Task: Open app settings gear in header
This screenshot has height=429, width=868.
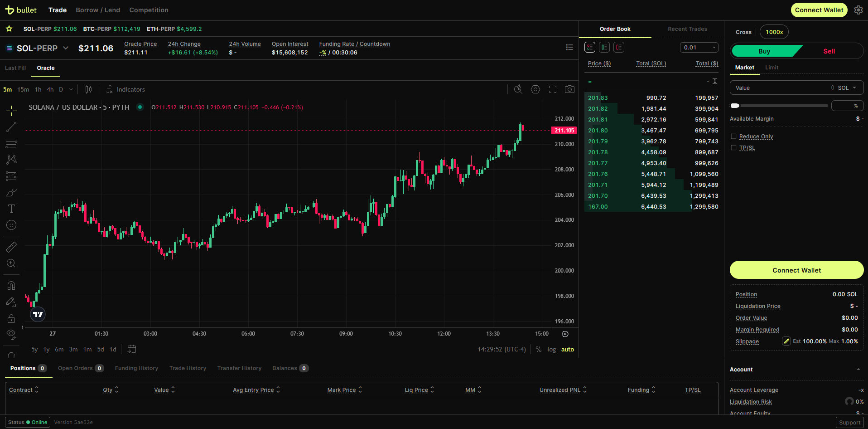Action: (x=858, y=10)
